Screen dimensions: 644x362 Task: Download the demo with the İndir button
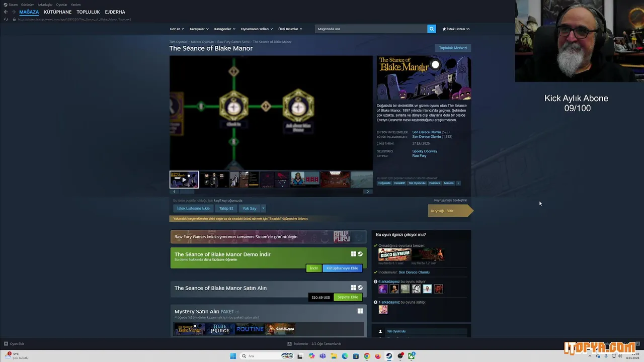[314, 268]
